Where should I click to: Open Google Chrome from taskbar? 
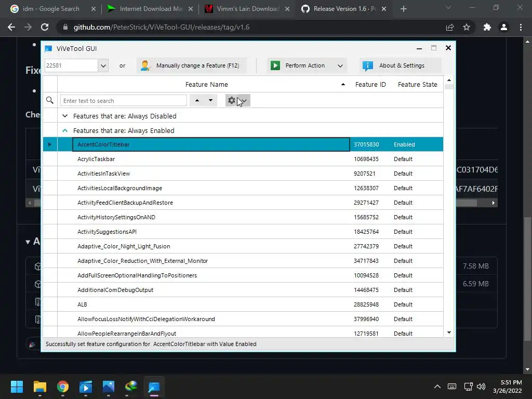(x=63, y=387)
